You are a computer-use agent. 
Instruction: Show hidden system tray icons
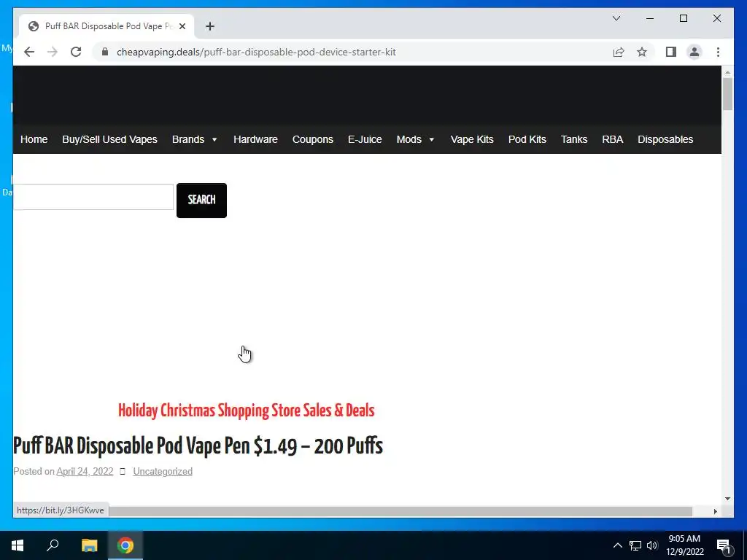coord(617,545)
